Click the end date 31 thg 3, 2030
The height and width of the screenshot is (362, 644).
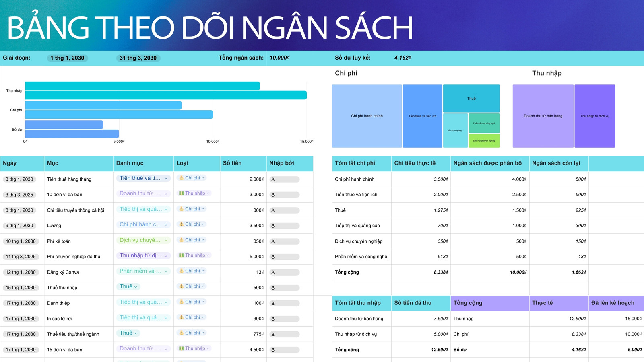coord(138,58)
